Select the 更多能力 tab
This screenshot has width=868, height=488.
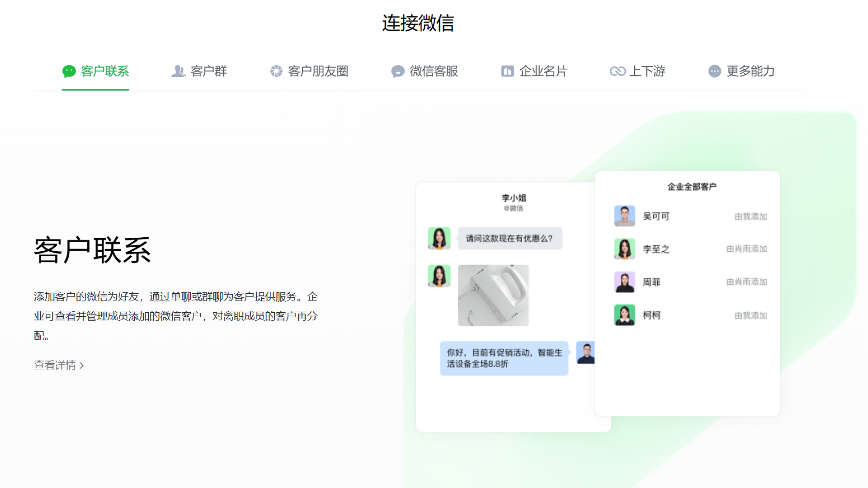click(750, 71)
